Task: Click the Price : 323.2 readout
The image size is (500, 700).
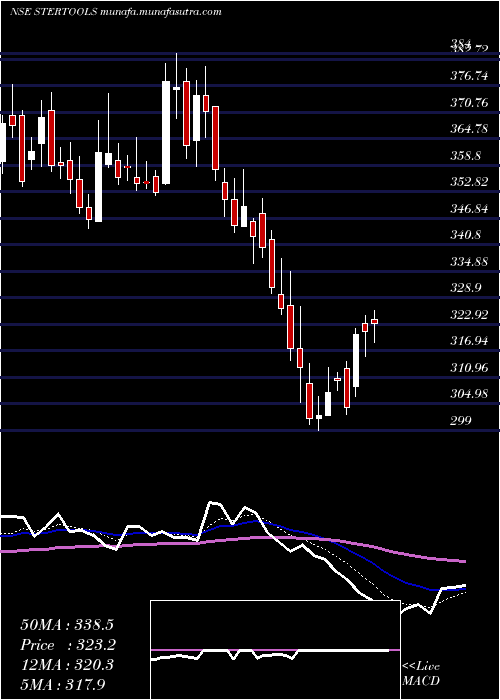Action: [68, 645]
